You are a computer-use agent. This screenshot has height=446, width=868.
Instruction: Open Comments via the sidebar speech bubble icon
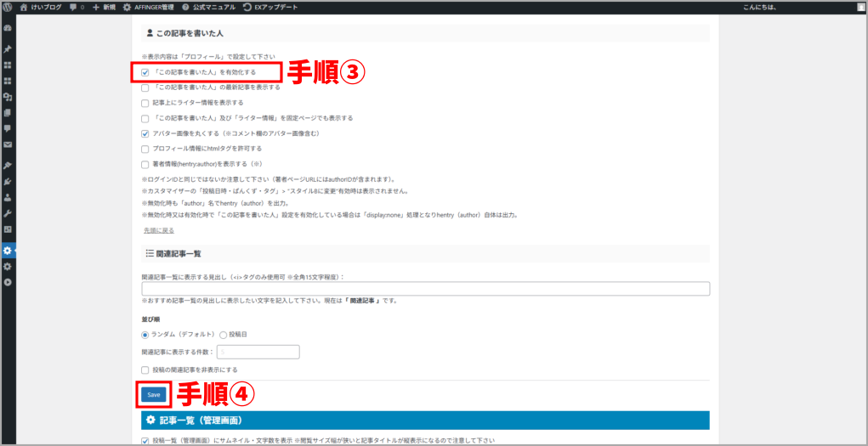tap(8, 128)
